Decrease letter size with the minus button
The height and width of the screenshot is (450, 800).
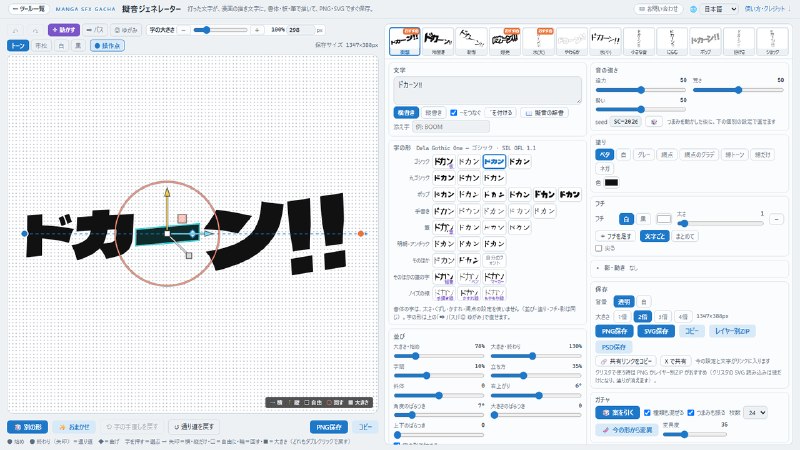184,30
